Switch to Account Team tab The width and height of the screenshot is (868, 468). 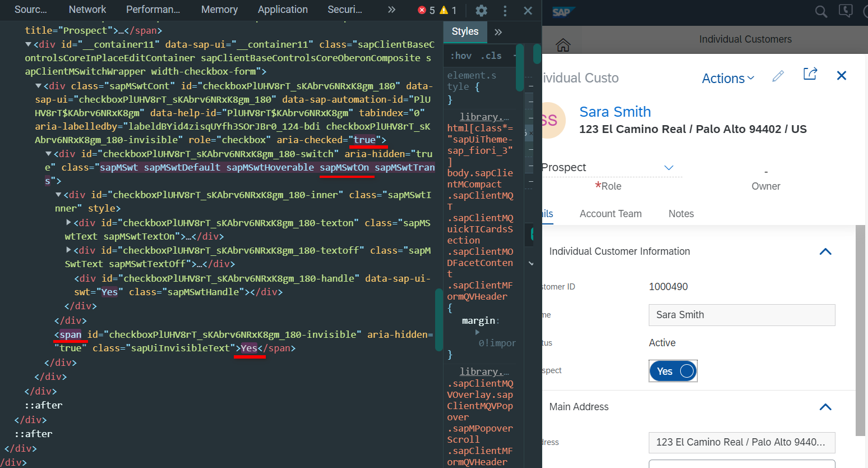[611, 214]
